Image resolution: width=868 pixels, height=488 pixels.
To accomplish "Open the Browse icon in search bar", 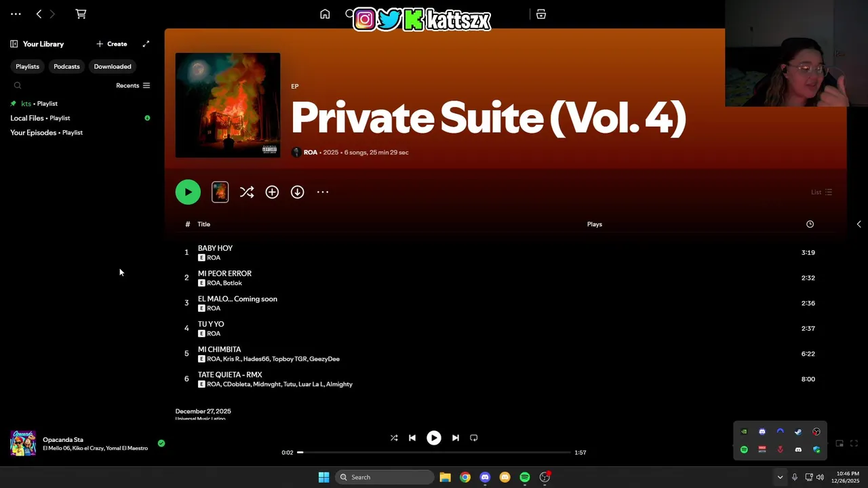I will (x=540, y=14).
